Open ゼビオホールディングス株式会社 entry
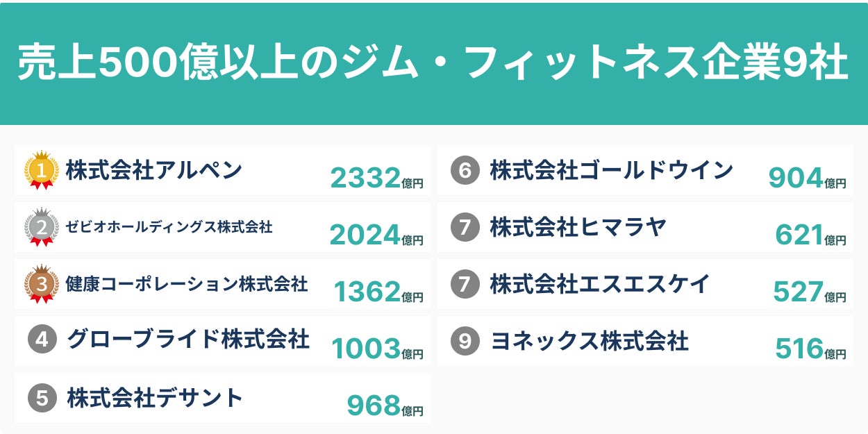868x434 pixels. pos(169,227)
